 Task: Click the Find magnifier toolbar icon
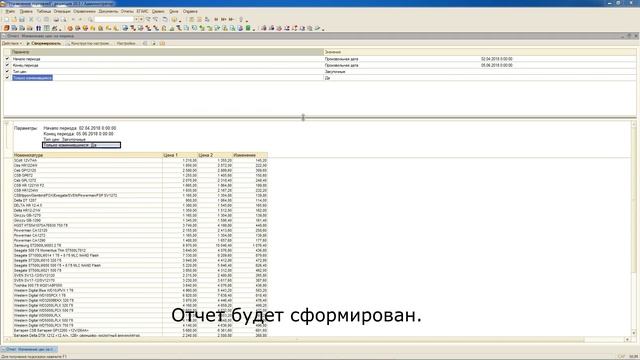click(x=90, y=20)
